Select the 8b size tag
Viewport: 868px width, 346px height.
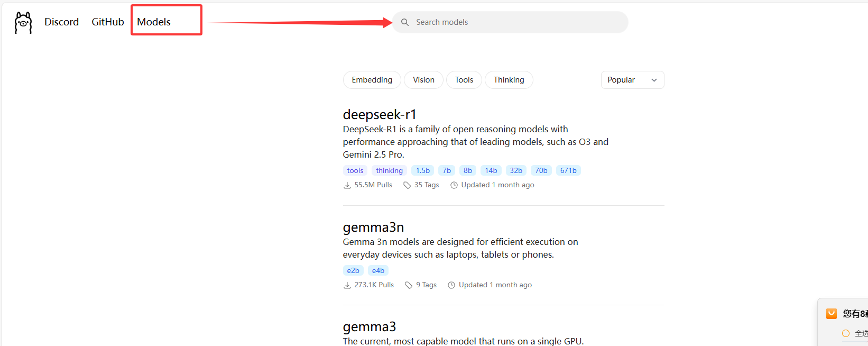pyautogui.click(x=468, y=170)
